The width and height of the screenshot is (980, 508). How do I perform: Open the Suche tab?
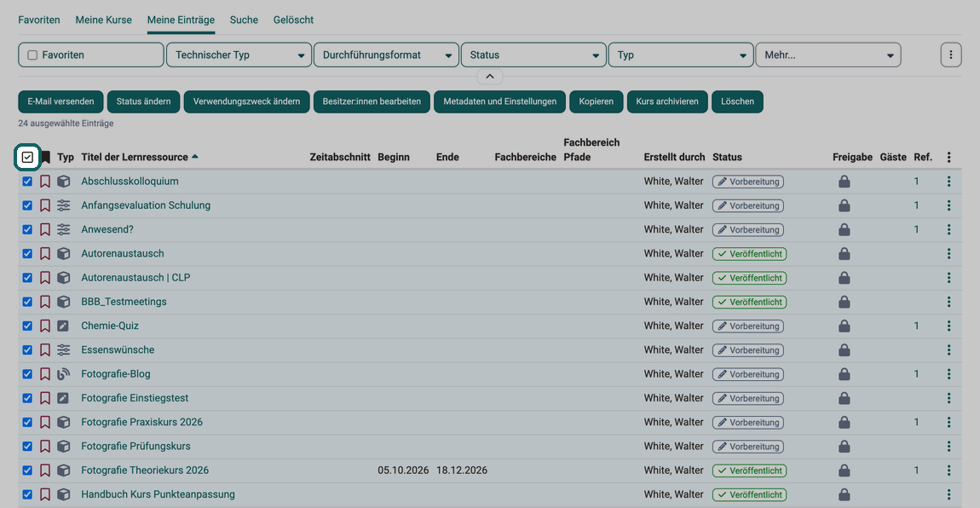244,20
